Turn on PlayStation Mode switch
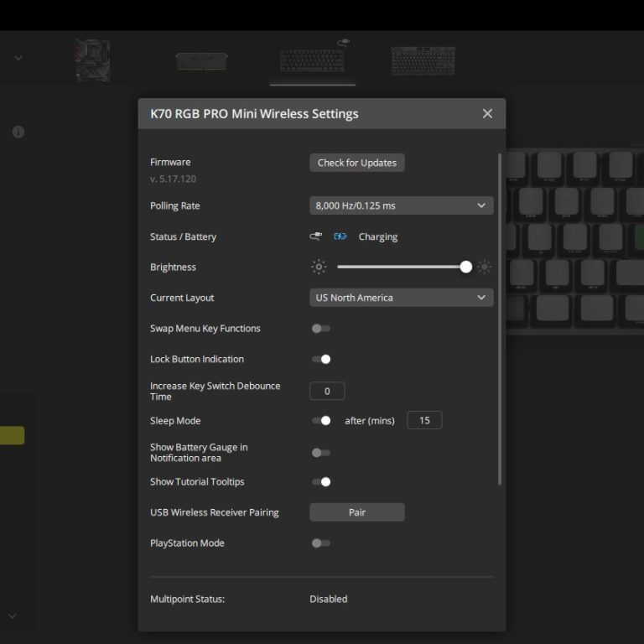This screenshot has width=644, height=644. pyautogui.click(x=320, y=543)
